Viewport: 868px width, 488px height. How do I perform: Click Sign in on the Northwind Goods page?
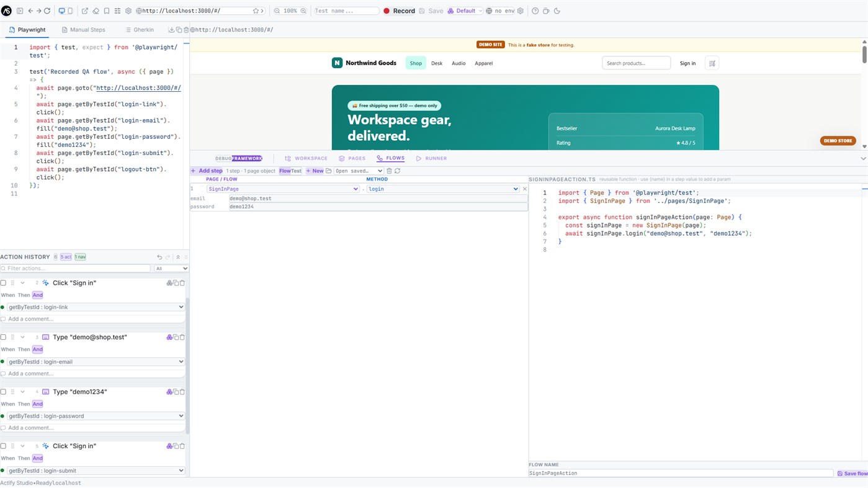(687, 63)
